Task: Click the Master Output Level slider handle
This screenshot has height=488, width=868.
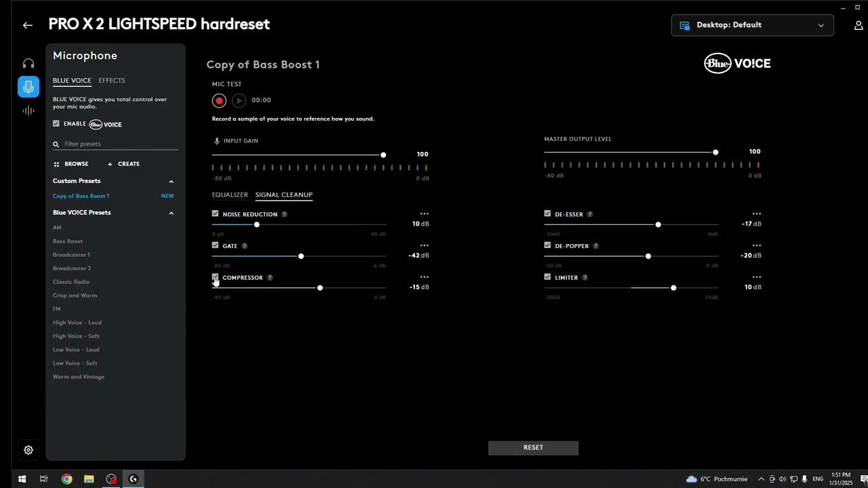Action: pyautogui.click(x=715, y=152)
